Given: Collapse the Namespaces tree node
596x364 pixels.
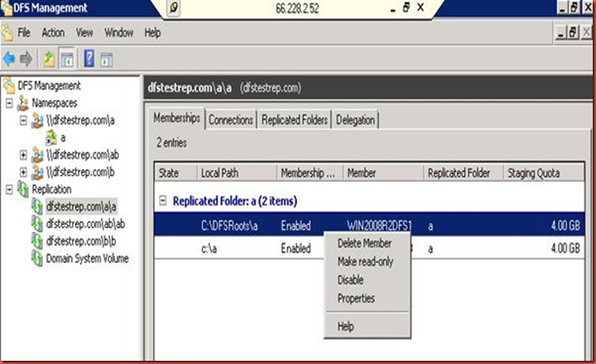Looking at the screenshot, I should 10,103.
